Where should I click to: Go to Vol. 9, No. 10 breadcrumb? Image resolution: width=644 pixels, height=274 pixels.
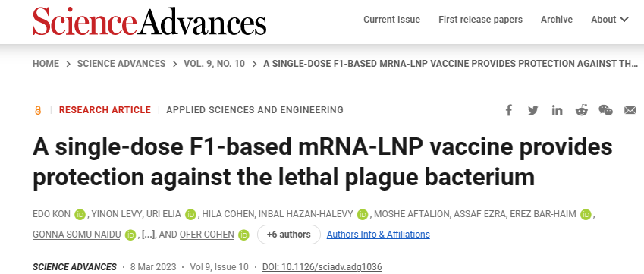click(214, 64)
